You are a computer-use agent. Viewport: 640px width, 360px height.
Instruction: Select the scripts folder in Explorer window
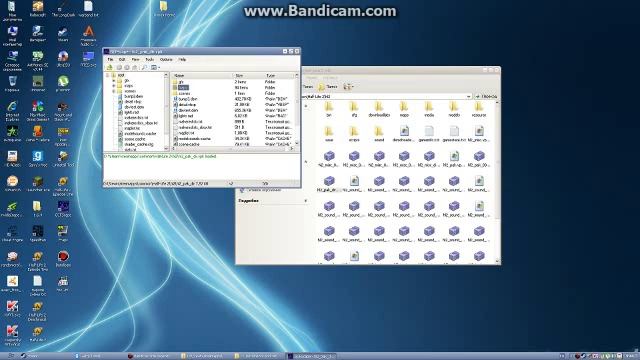(x=354, y=134)
